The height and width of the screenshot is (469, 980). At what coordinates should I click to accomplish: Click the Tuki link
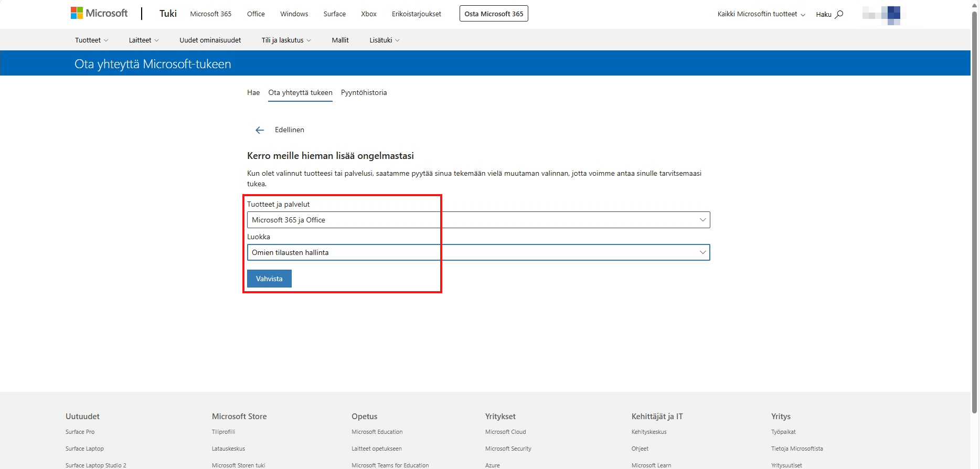pyautogui.click(x=168, y=13)
